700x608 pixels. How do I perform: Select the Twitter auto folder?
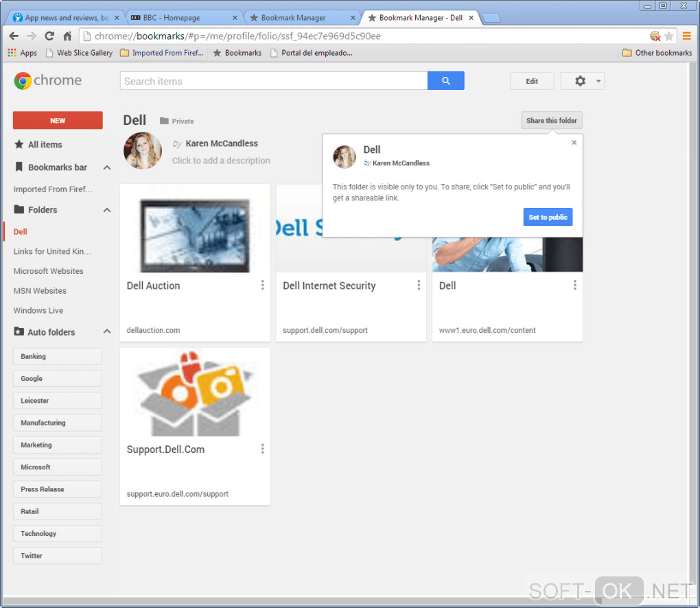point(58,556)
